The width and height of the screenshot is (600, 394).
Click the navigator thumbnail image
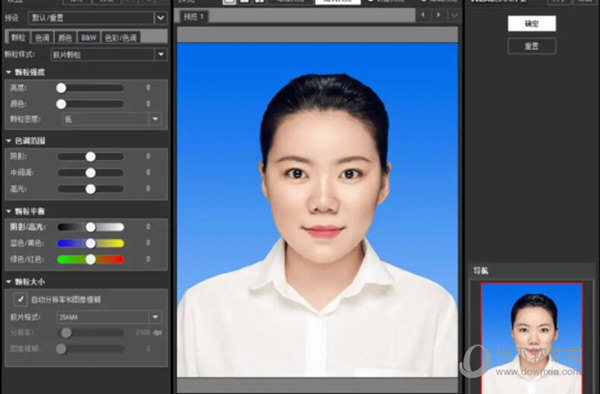click(x=532, y=339)
